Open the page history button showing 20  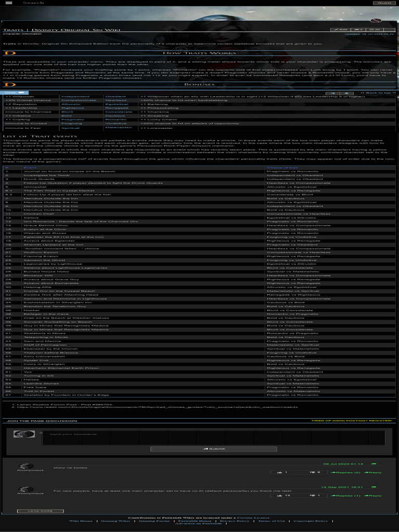pyautogui.click(x=375, y=30)
